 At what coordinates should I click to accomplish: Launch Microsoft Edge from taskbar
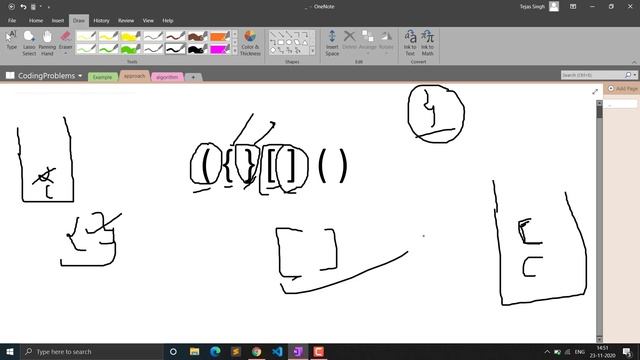point(215,351)
